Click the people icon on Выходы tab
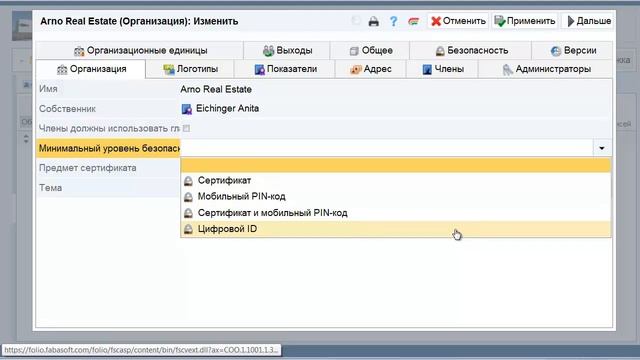 point(268,51)
